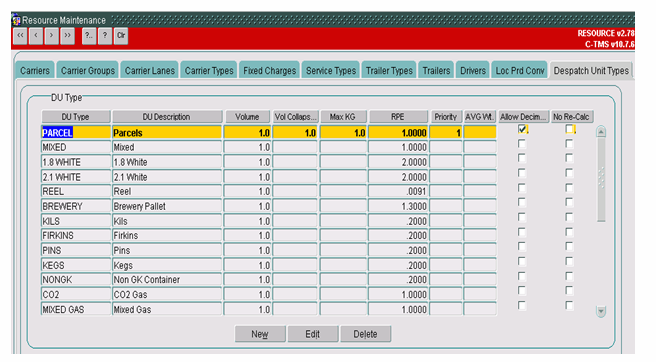
Task: Click the RPE column header
Action: tap(398, 117)
